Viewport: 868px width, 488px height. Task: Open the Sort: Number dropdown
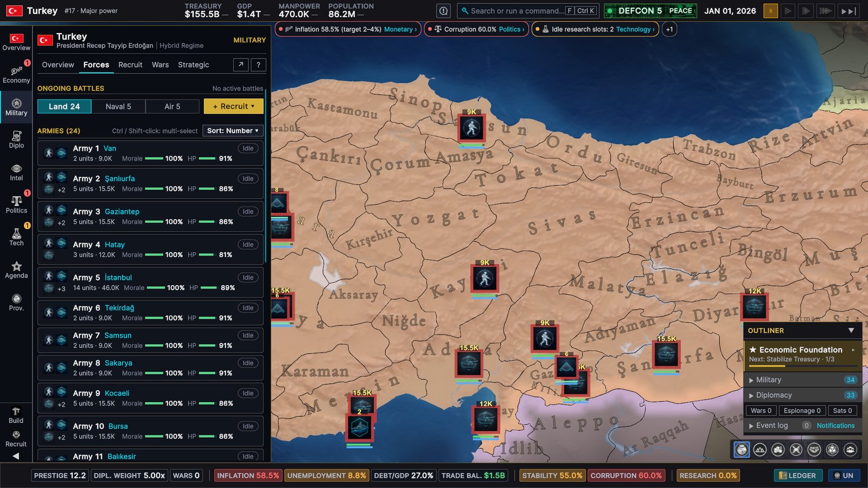pyautogui.click(x=233, y=131)
